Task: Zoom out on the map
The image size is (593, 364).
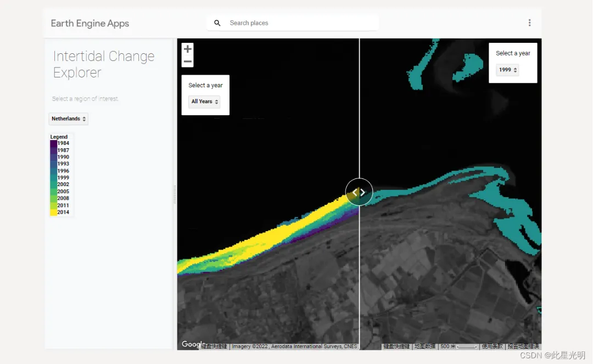Action: [x=188, y=61]
